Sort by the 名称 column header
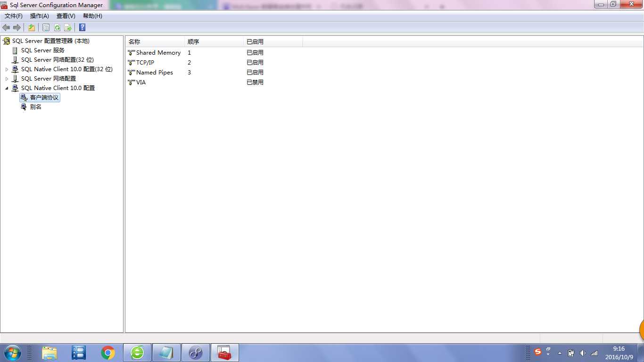Screen dimensions: 644x362 point(155,42)
